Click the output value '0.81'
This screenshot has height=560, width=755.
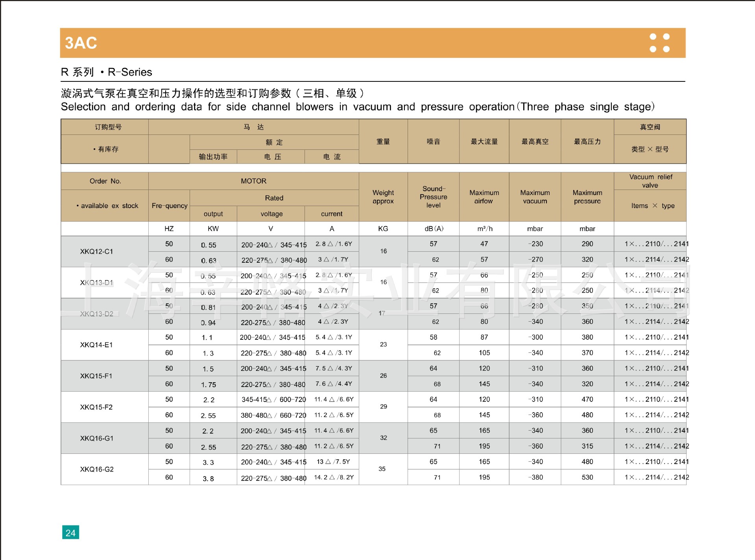click(x=208, y=308)
